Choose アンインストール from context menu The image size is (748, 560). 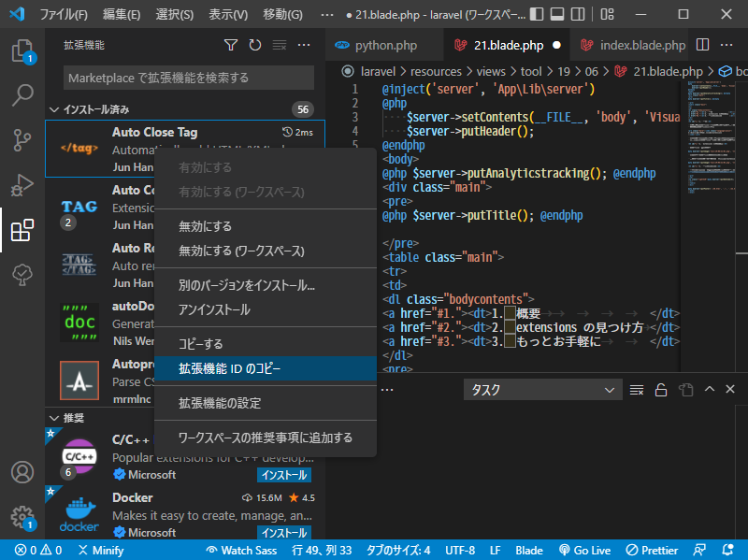[x=214, y=309]
